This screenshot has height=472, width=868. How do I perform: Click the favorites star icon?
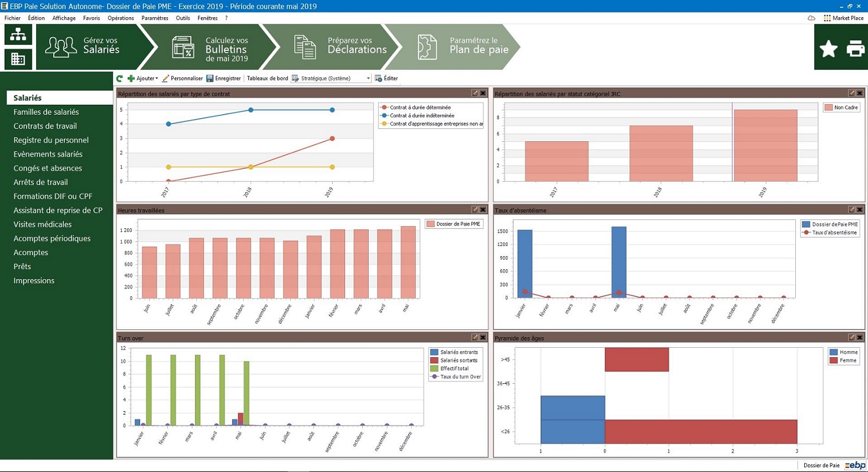click(x=828, y=49)
